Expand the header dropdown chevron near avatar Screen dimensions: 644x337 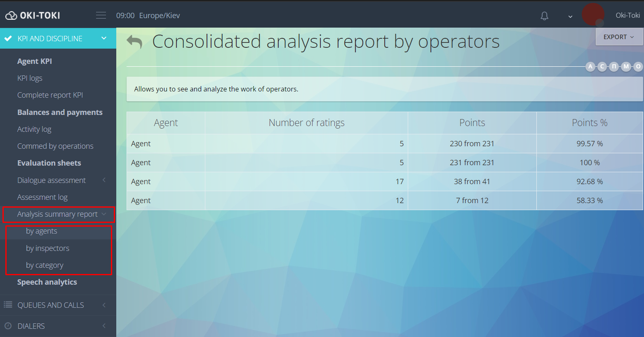coord(570,16)
